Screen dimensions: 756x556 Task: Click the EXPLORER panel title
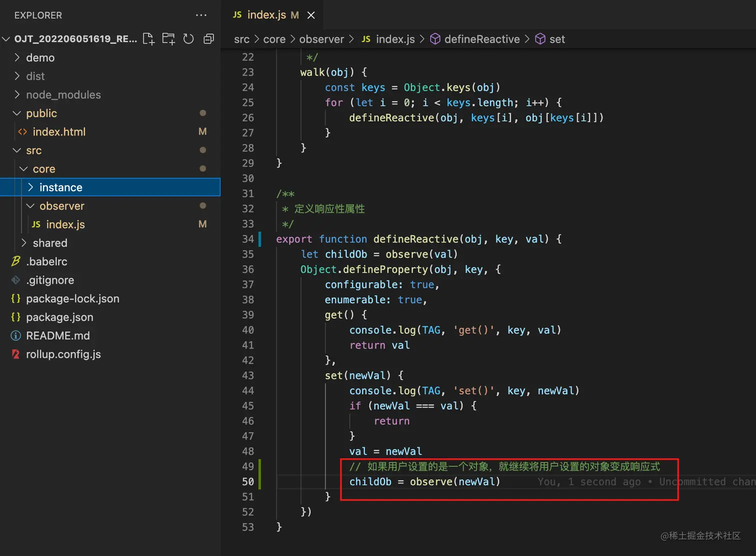coord(38,16)
